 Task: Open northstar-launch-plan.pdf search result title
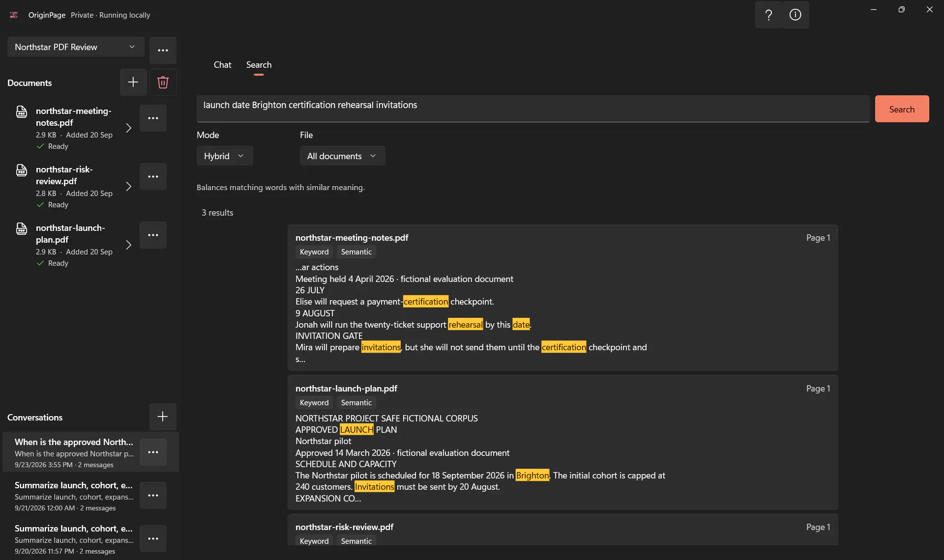346,389
